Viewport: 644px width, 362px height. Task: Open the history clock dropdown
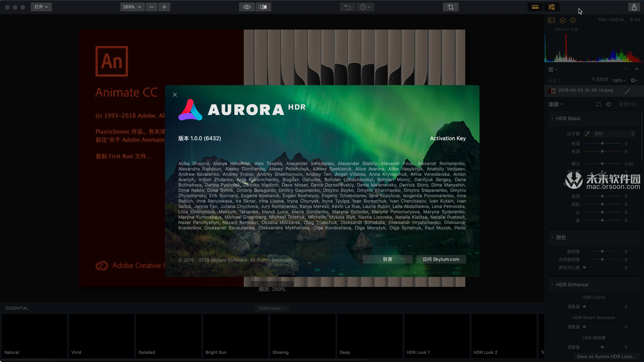365,7
